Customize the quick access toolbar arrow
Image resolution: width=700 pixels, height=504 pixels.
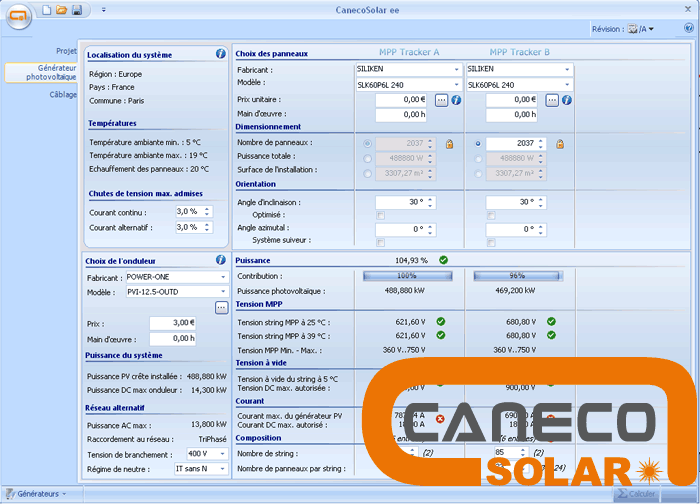click(104, 10)
